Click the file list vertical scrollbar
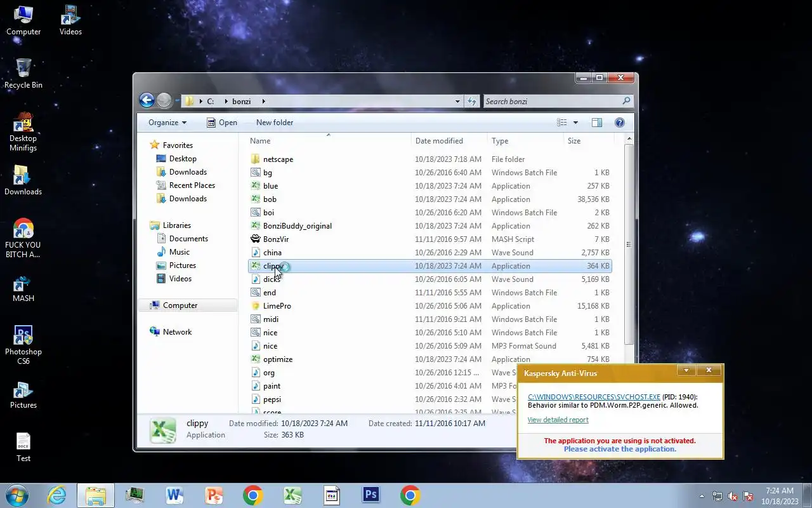 (x=629, y=244)
